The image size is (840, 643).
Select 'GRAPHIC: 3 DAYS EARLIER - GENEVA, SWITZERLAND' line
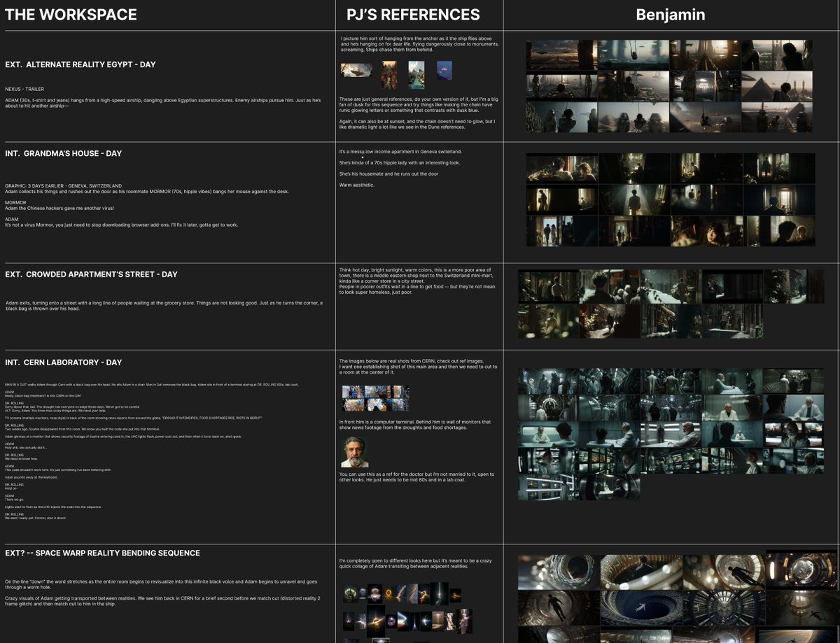[x=64, y=186]
